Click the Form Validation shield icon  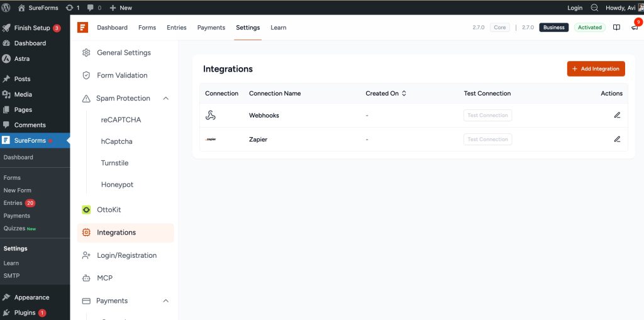(86, 75)
